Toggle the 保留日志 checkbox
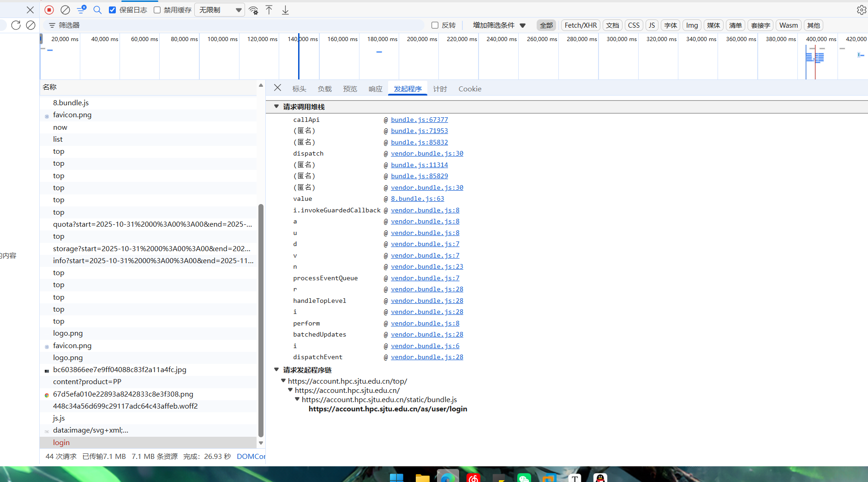This screenshot has height=482, width=868. (112, 10)
